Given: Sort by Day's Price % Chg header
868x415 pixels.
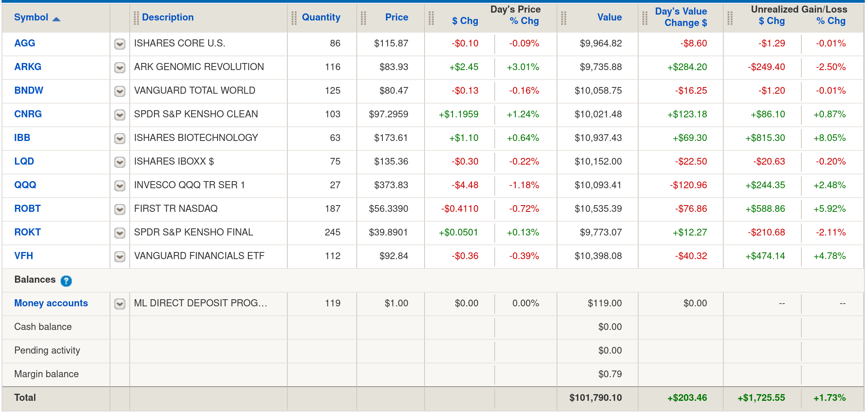Looking at the screenshot, I should click(x=524, y=21).
